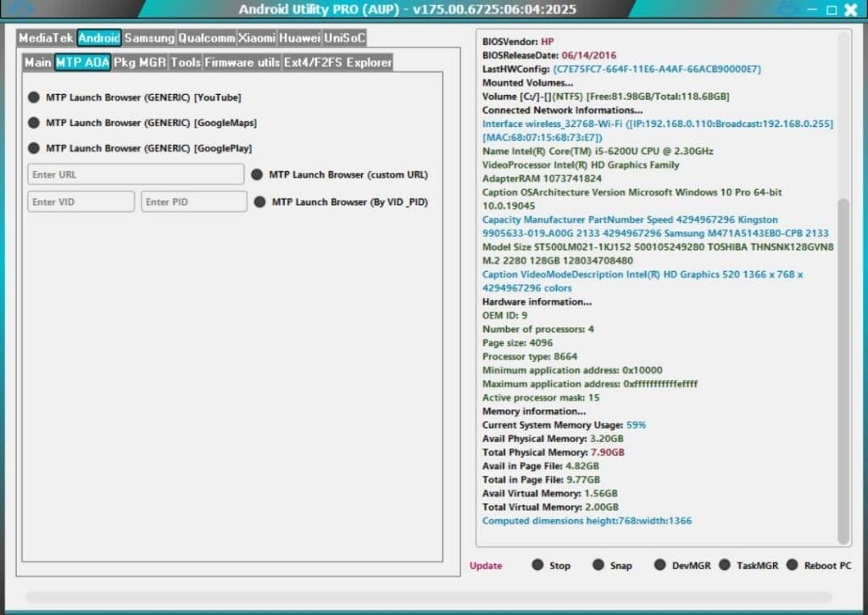
Task: Click the Reboot PC icon
Action: click(x=793, y=565)
